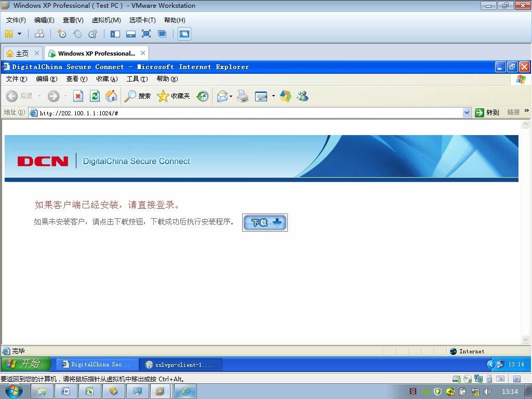This screenshot has width=532, height=399.
Task: Open VMware 虚拟机(M) menu
Action: [106, 20]
